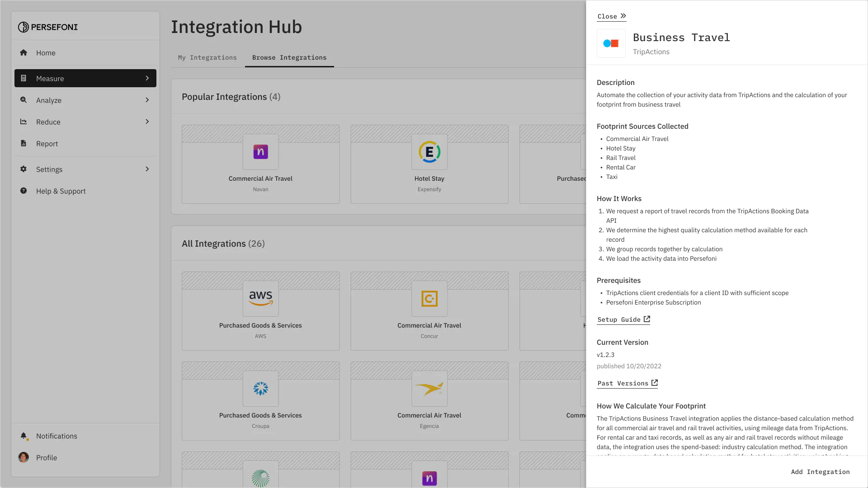The image size is (868, 488).
Task: Click the Home icon in sidebar
Action: (x=24, y=53)
